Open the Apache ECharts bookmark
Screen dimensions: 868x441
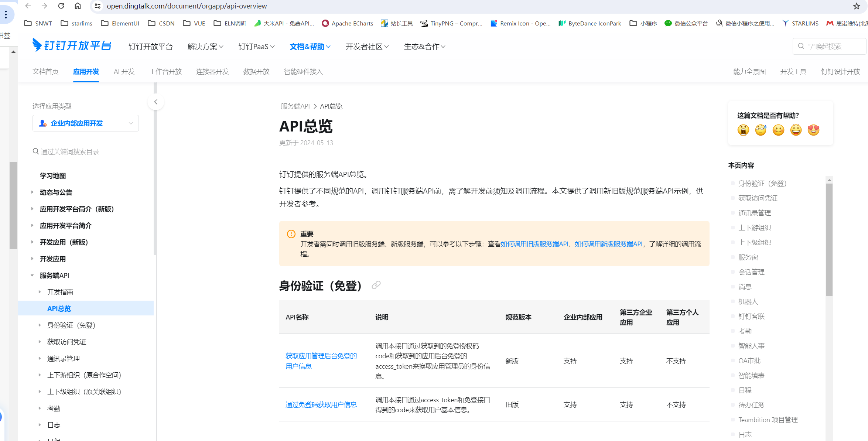coord(348,23)
